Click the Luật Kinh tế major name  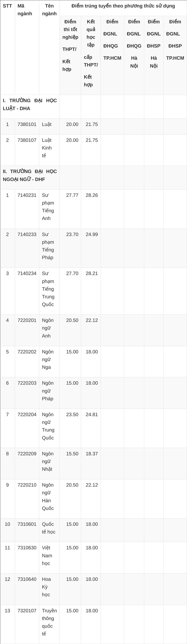[47, 148]
